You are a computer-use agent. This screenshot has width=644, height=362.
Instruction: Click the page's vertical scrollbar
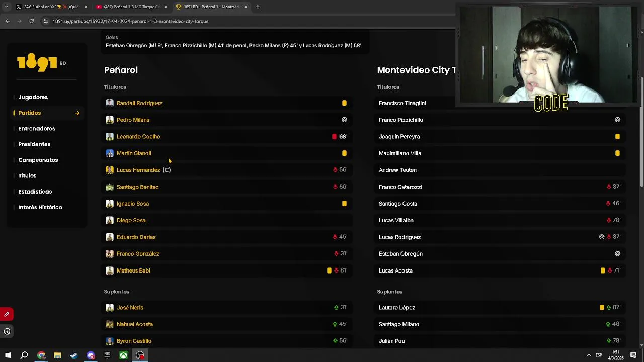pos(641,131)
